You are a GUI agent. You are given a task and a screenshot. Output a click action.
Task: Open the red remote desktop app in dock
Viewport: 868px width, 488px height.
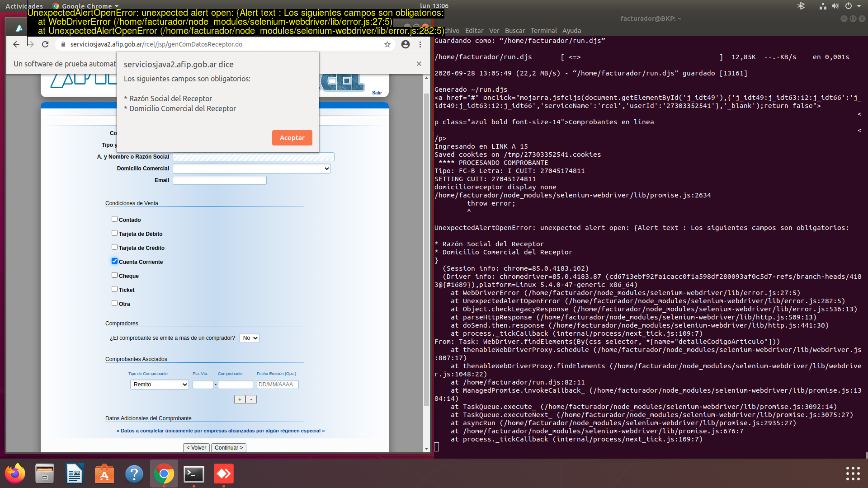point(224,474)
